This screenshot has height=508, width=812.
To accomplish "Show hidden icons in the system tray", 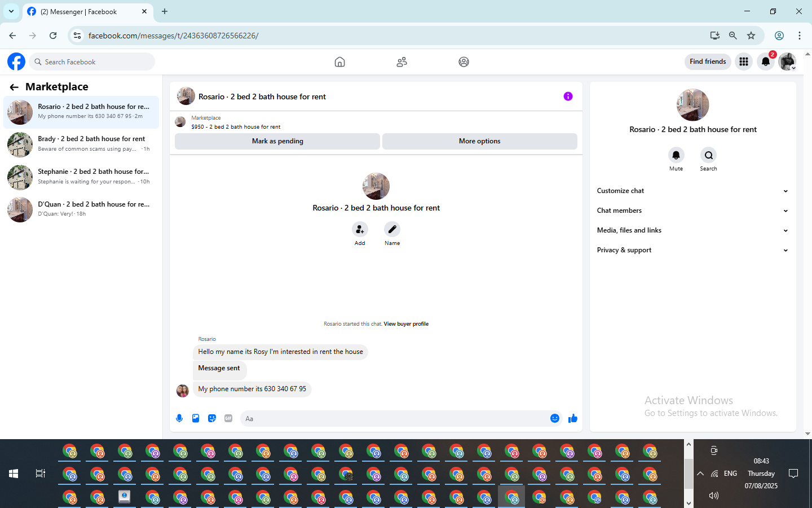I will [x=700, y=474].
